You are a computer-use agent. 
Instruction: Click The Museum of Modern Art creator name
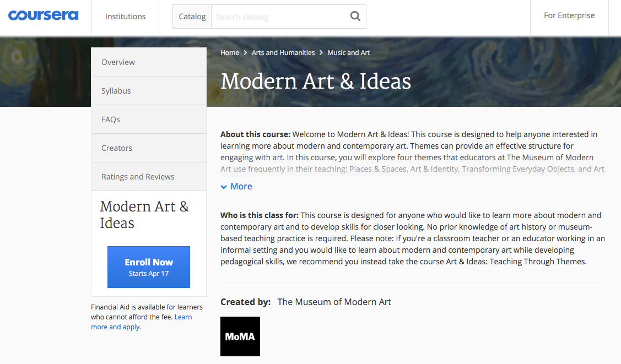pyautogui.click(x=334, y=302)
